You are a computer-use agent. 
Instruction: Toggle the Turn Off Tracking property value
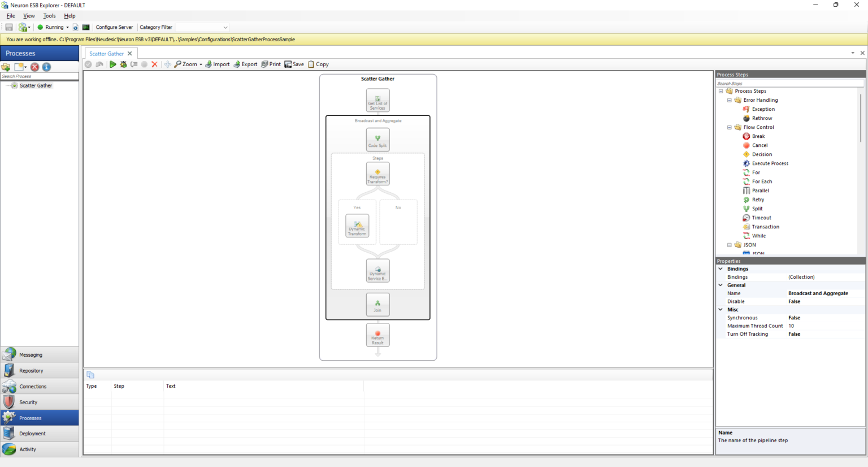(794, 334)
